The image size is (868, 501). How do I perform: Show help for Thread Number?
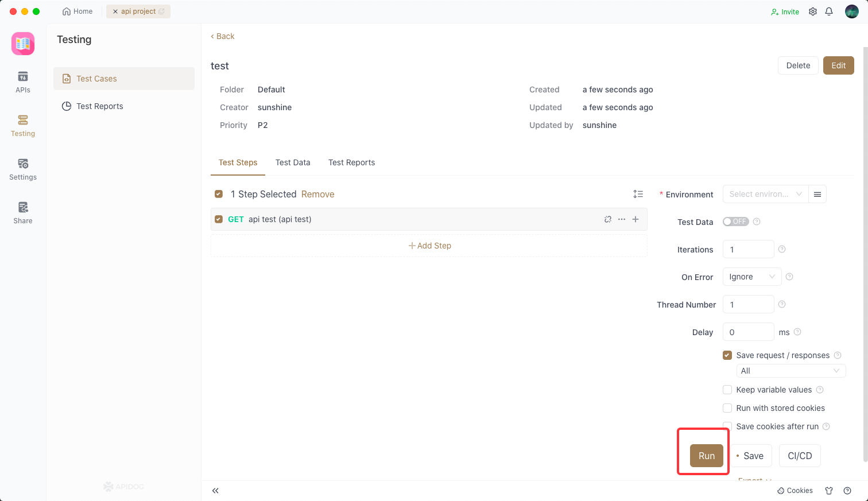[x=782, y=304]
